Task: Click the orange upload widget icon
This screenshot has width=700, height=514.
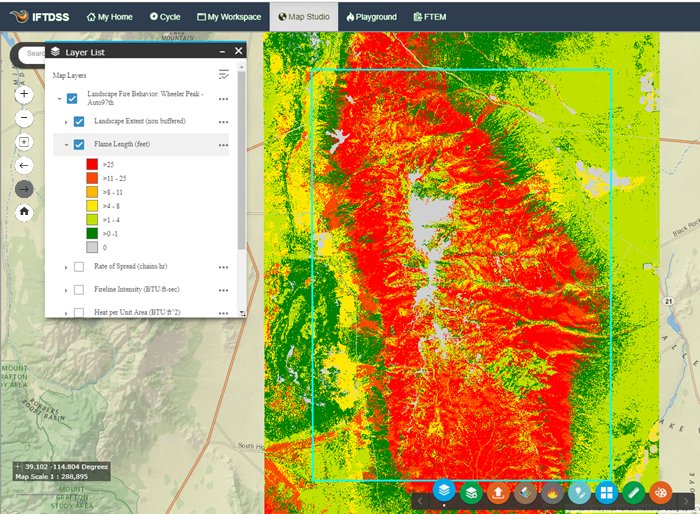Action: coord(498,492)
